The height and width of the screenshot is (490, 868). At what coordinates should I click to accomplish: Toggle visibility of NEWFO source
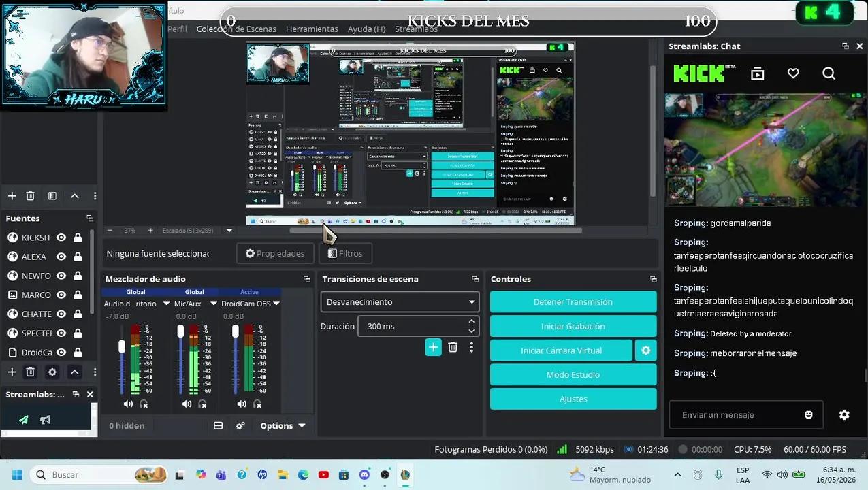[x=61, y=276]
